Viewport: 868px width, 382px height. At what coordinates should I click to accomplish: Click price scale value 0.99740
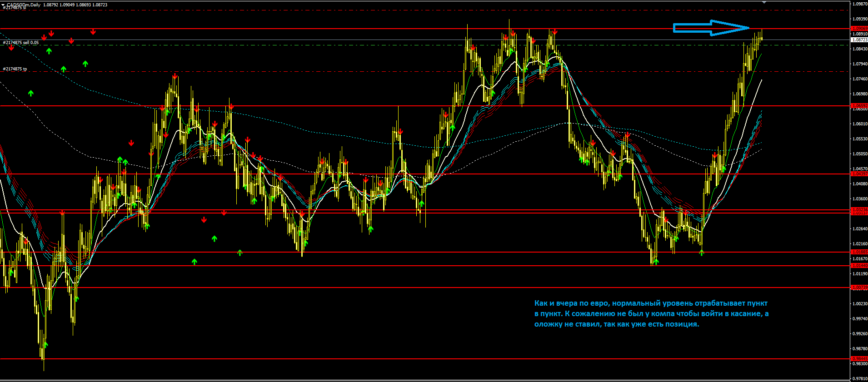(859, 319)
